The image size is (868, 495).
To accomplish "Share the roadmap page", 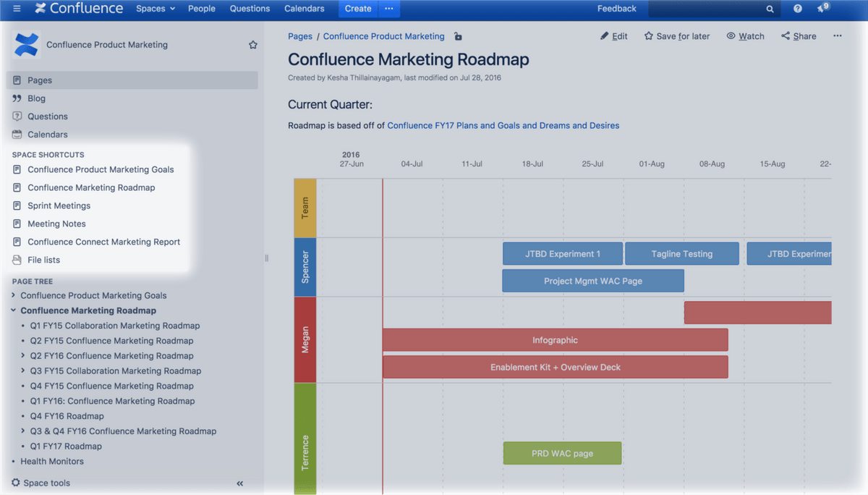I will pyautogui.click(x=799, y=36).
